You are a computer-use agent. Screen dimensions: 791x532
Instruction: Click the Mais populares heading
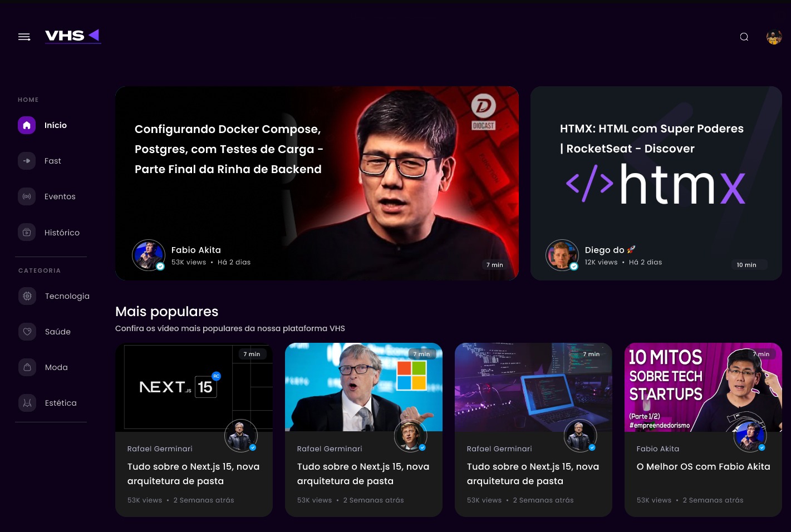tap(167, 312)
